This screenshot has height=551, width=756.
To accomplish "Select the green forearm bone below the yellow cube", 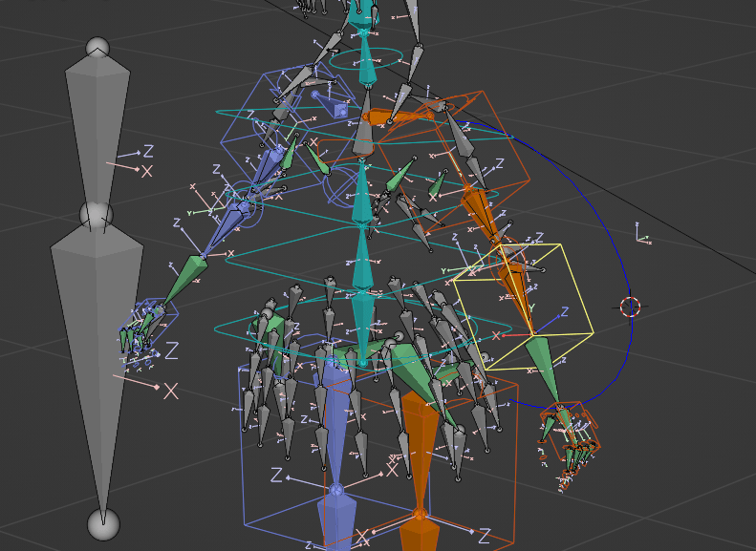I will point(543,366).
